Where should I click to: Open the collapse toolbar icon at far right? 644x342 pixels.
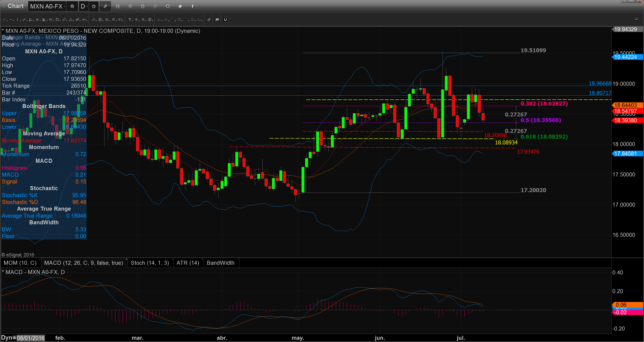tap(637, 20)
